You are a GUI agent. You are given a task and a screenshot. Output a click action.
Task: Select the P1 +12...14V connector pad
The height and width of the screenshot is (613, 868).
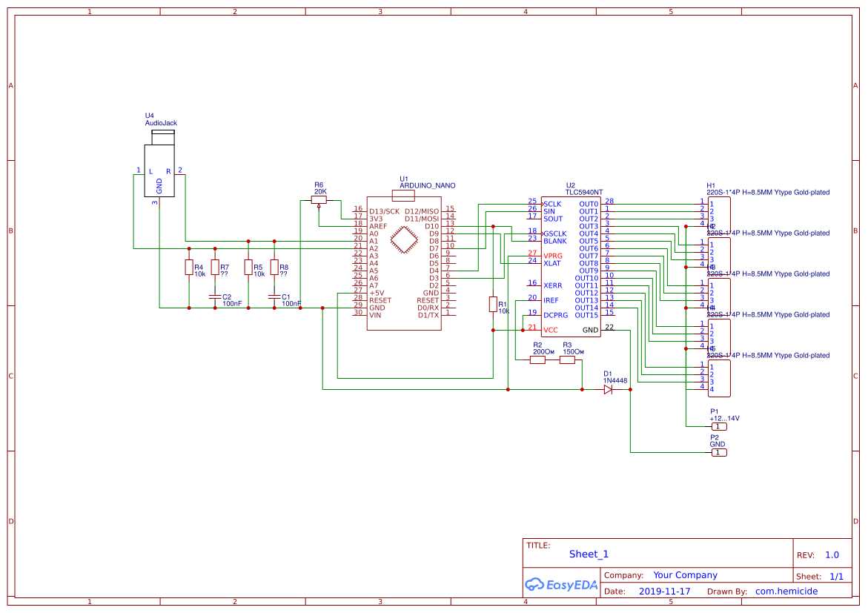click(718, 426)
